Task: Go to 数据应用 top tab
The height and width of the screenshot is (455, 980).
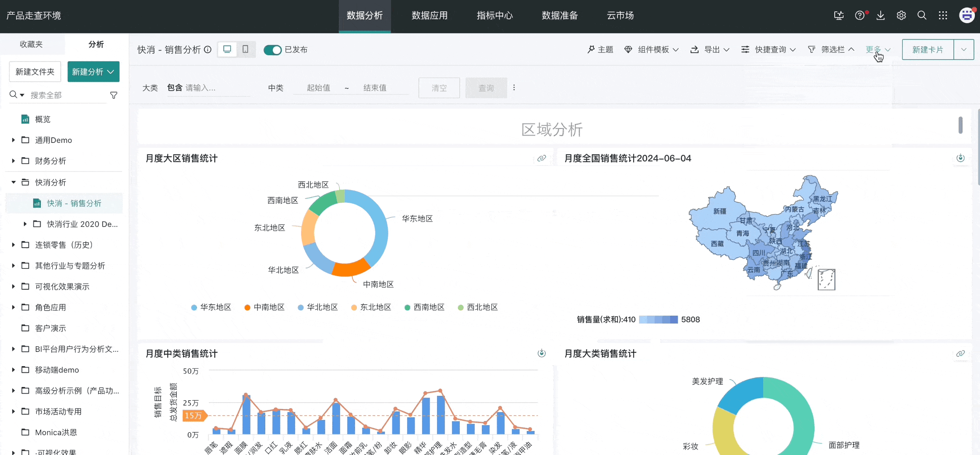Action: click(x=429, y=16)
